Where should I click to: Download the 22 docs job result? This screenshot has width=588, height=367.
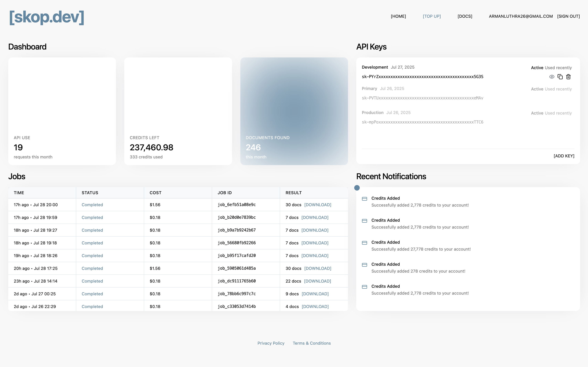(317, 281)
